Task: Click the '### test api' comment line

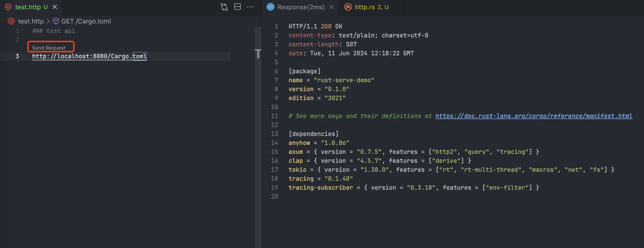Action: [53, 31]
